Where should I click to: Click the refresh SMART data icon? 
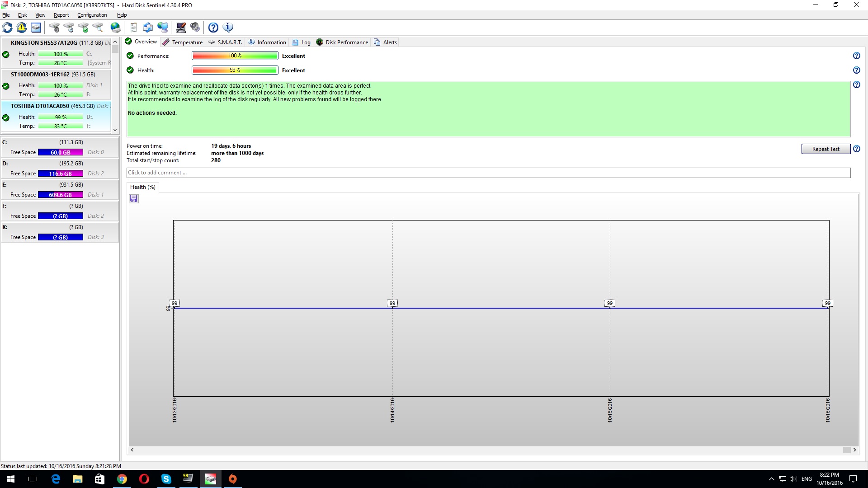tap(7, 28)
